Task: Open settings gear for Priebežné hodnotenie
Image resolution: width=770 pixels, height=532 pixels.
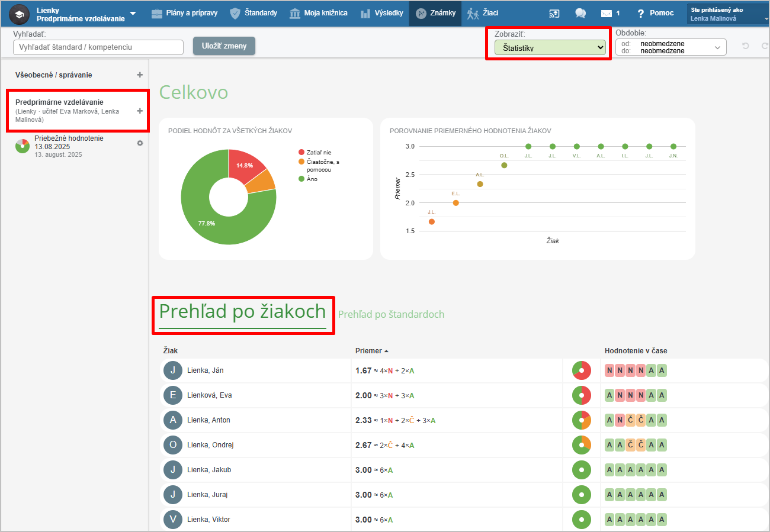Action: pos(140,143)
